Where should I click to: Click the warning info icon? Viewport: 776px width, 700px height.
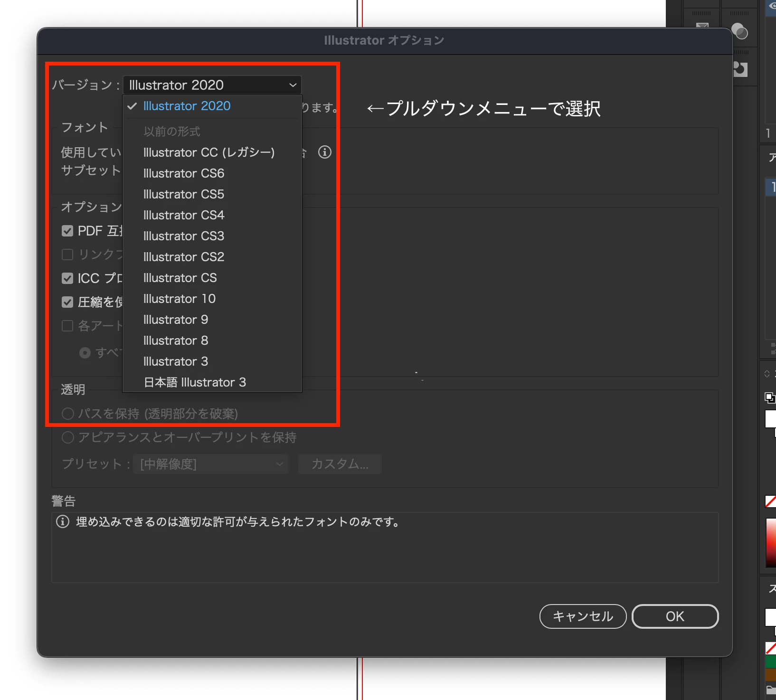click(x=63, y=522)
